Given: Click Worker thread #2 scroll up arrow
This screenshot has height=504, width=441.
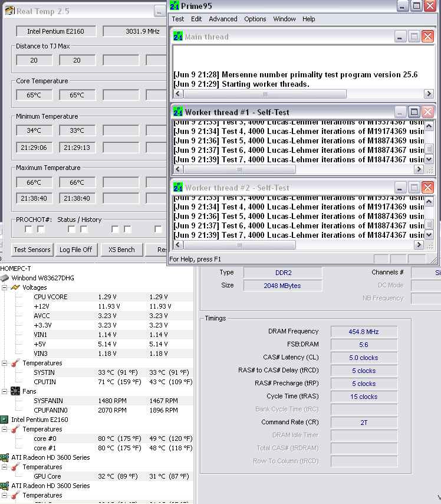Looking at the screenshot, I should coord(429,201).
